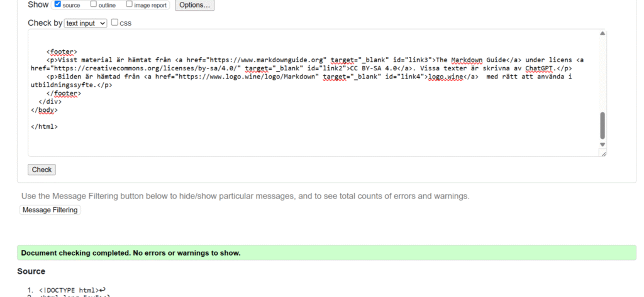Image resolution: width=644 pixels, height=297 pixels.
Task: Click the green 'Document checking completed' banner
Action: coord(326,253)
